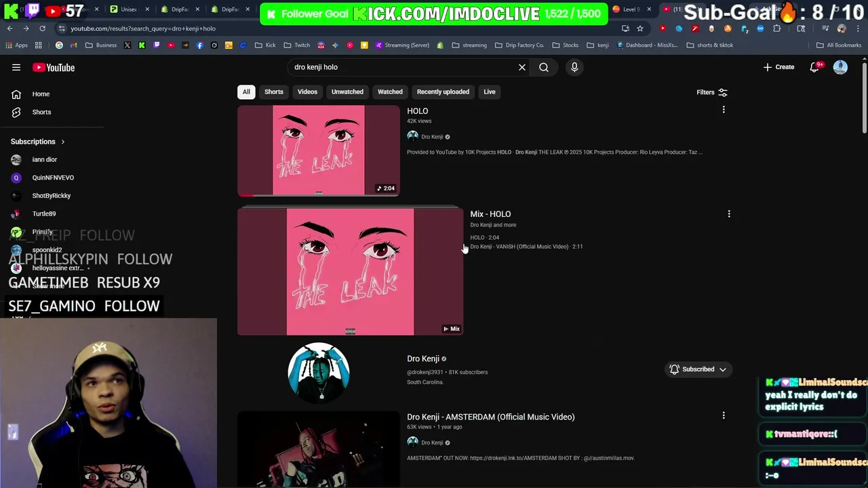Open the Chrome media control icon

point(825,28)
